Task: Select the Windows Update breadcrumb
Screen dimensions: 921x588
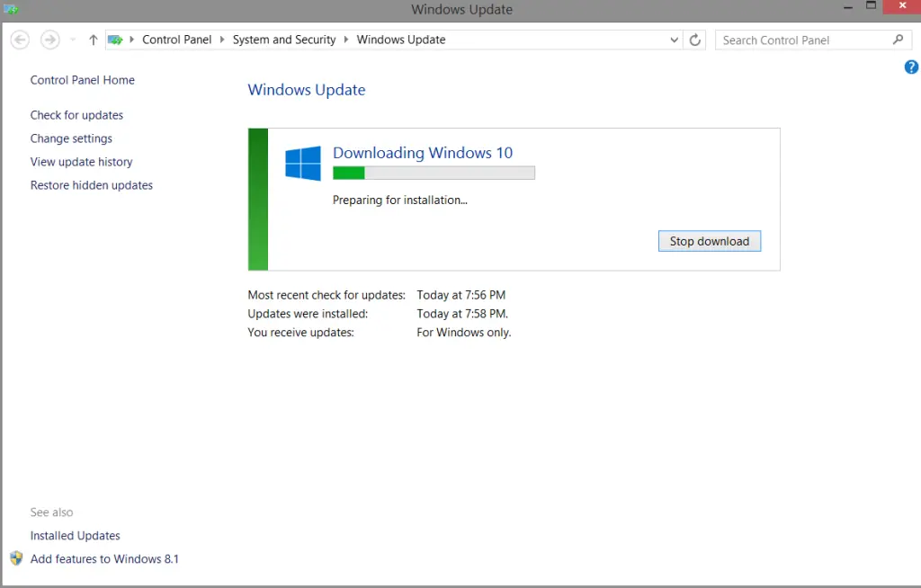Action: (x=401, y=40)
